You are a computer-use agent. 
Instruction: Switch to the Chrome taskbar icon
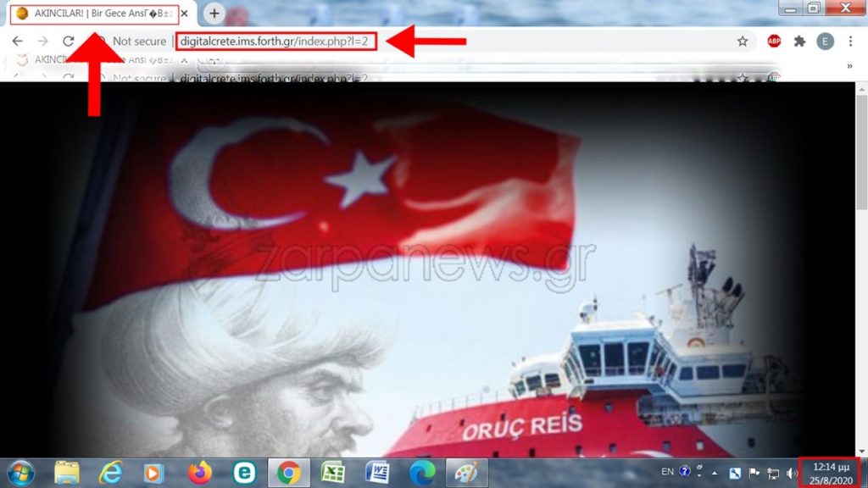(288, 473)
